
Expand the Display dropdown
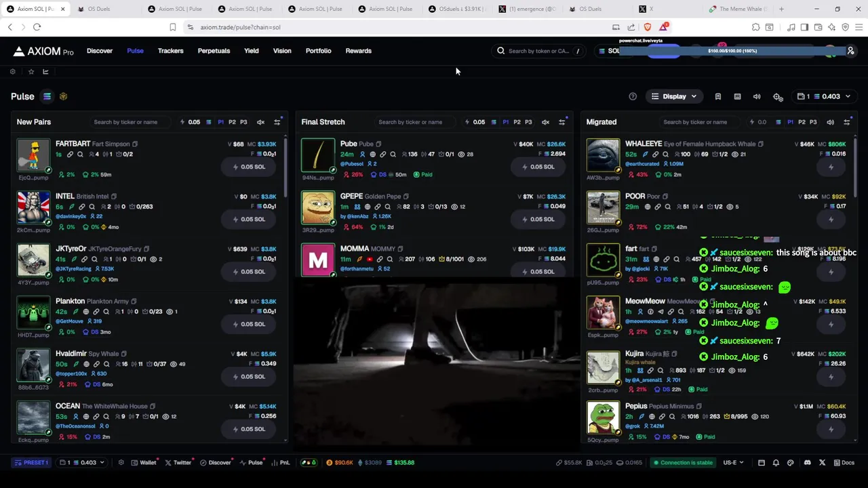(x=674, y=96)
